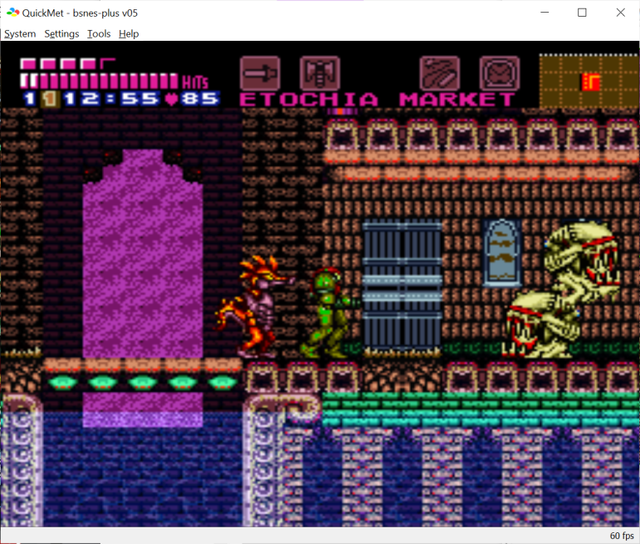The height and width of the screenshot is (544, 640).
Task: Open the Tools menu
Action: pos(99,34)
